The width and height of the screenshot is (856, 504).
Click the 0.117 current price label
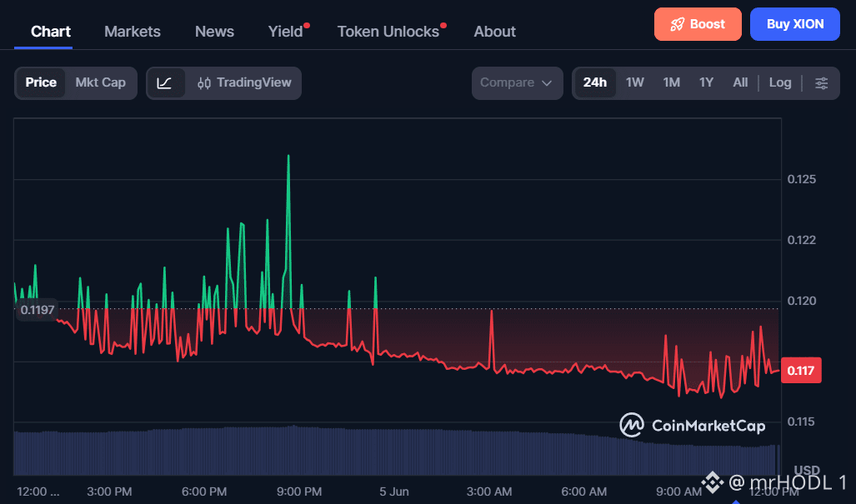[x=801, y=371]
